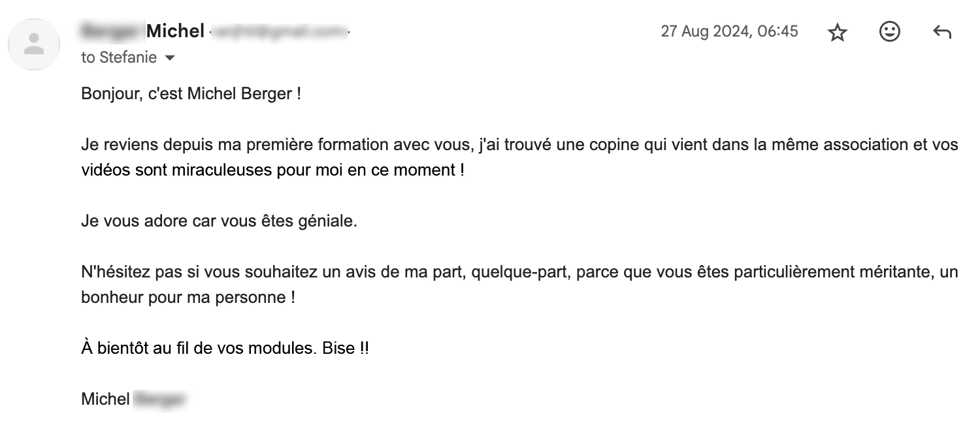
Task: Click the line mentioning 'vidéos sont miraculeuses'
Action: tap(272, 170)
